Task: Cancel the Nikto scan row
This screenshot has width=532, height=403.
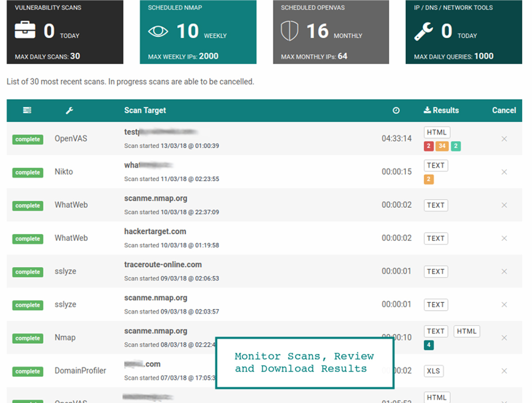Action: pos(504,172)
